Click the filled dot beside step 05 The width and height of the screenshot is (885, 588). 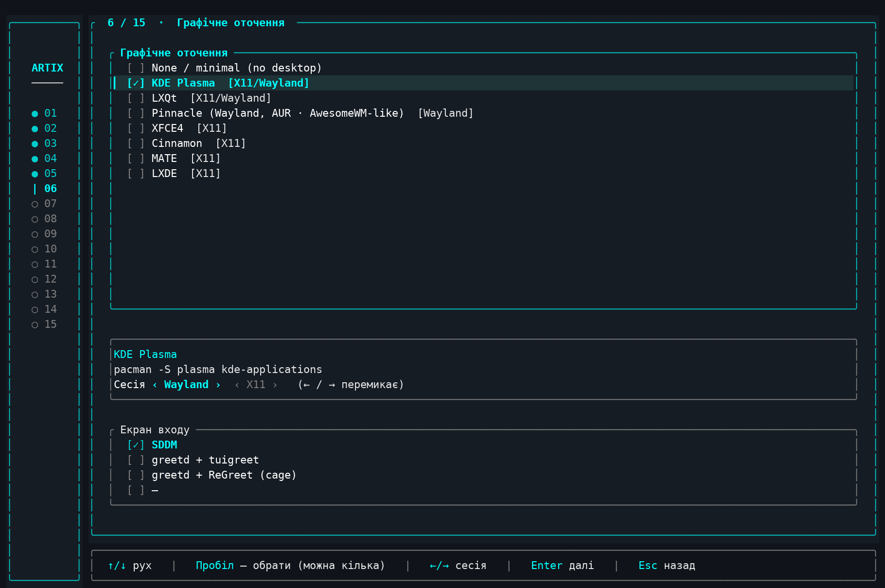35,174
